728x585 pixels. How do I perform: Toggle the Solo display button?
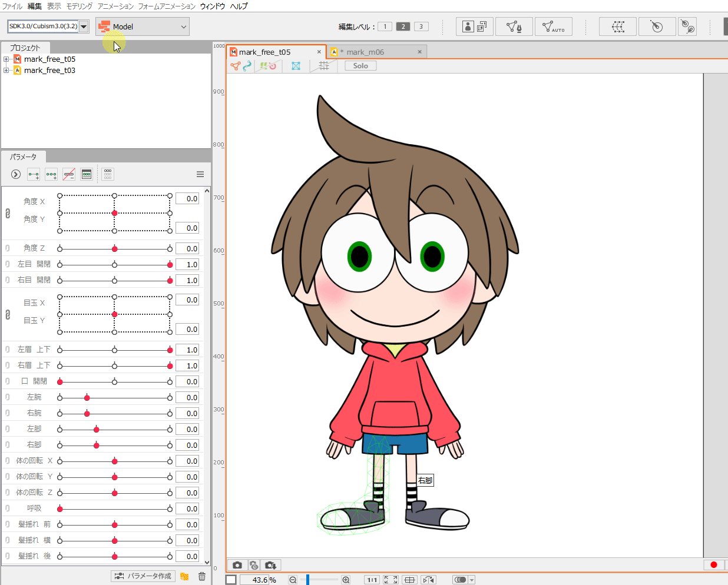pyautogui.click(x=360, y=66)
